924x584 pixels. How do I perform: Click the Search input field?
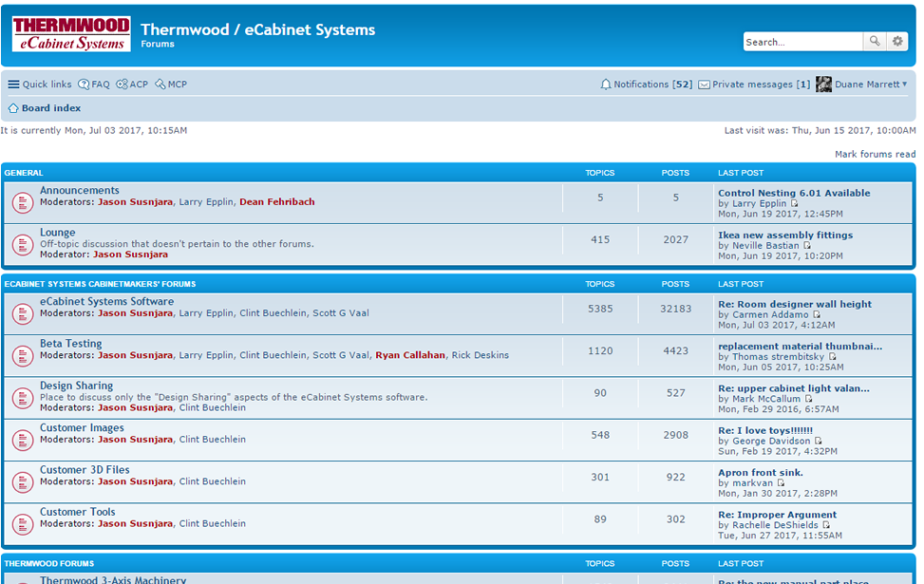[803, 42]
